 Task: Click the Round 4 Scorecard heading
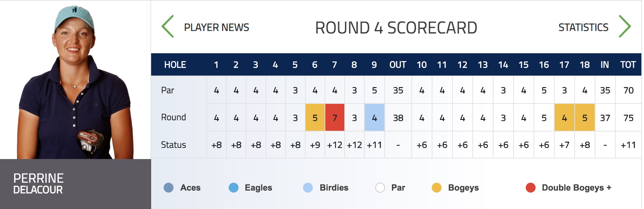point(396,28)
